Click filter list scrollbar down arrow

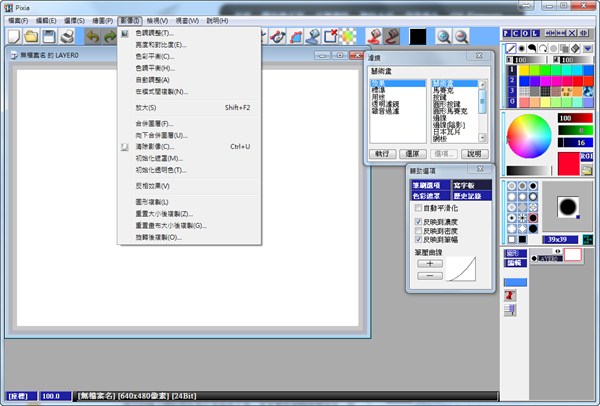click(482, 138)
